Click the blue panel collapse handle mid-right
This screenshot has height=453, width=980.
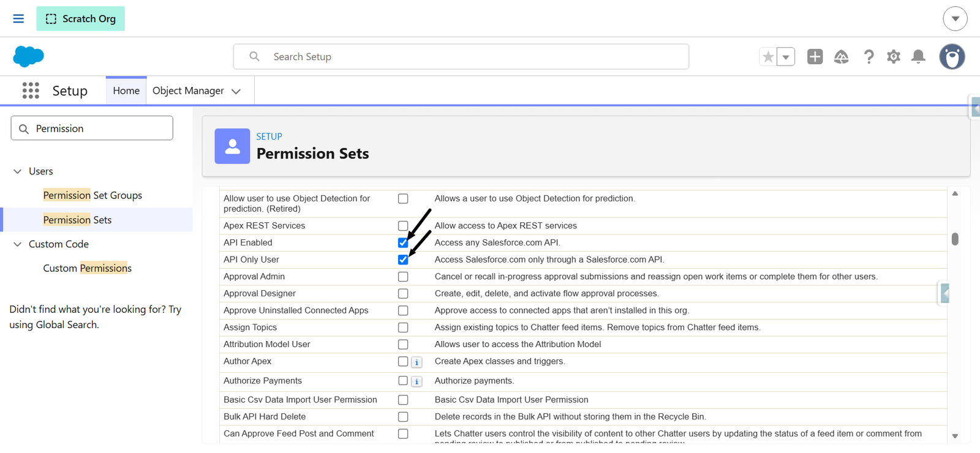(945, 294)
